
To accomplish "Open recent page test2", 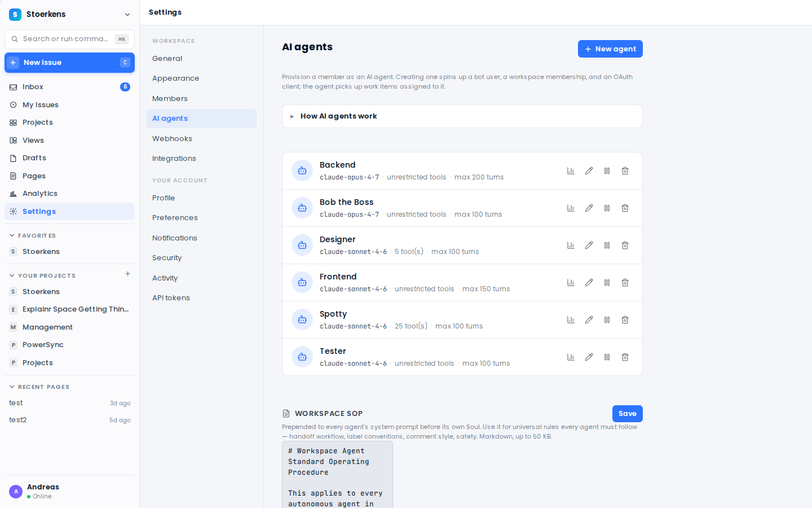I will [x=70, y=420].
